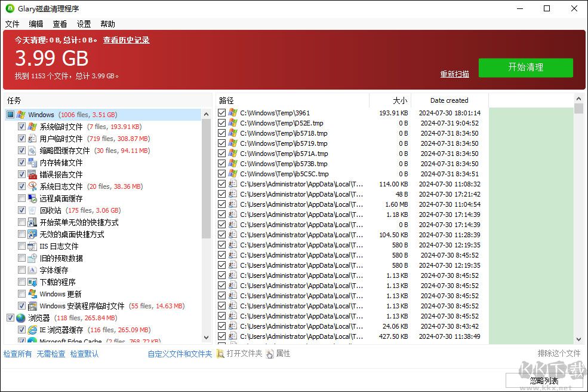Click the 用户临时文件 icon
Screen dimensions: 588x392
[x=33, y=139]
